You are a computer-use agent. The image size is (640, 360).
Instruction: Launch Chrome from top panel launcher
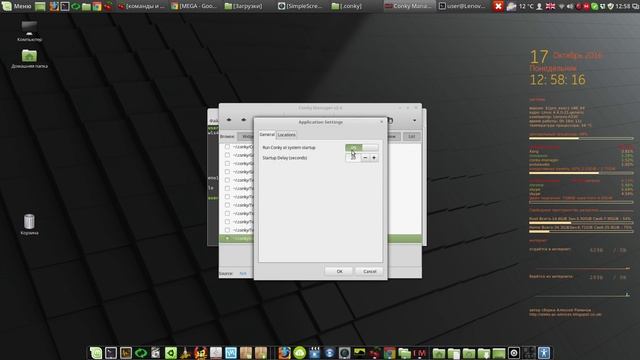coord(97,6)
